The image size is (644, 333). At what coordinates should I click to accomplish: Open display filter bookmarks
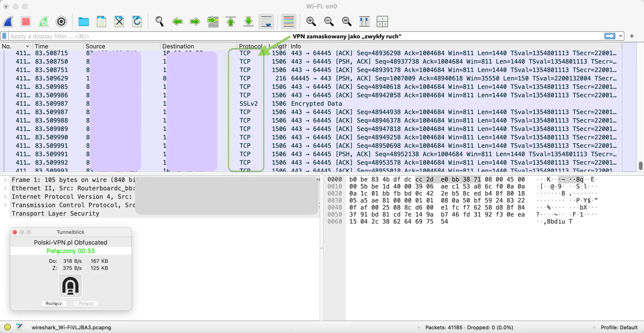[4, 36]
